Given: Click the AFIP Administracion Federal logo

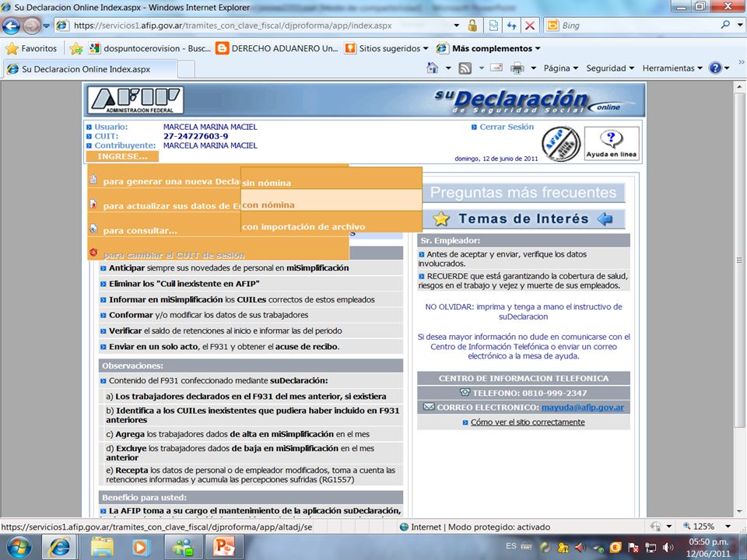Looking at the screenshot, I should click(x=135, y=100).
